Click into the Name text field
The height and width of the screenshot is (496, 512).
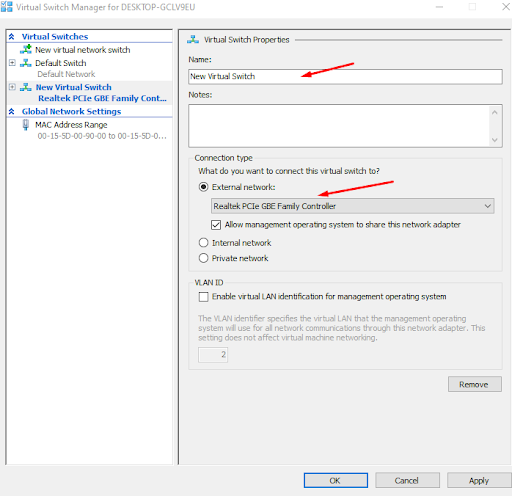[345, 77]
